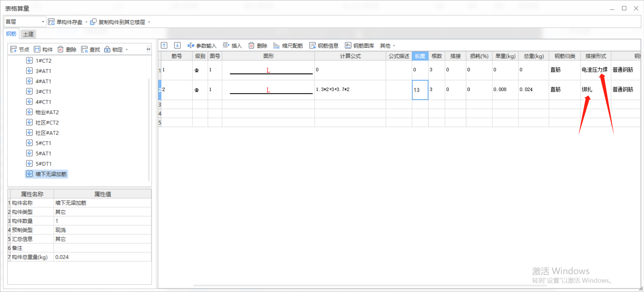Screen dimensions: 644x292
Task: Open 参数输入 parameter input
Action: coord(202,46)
